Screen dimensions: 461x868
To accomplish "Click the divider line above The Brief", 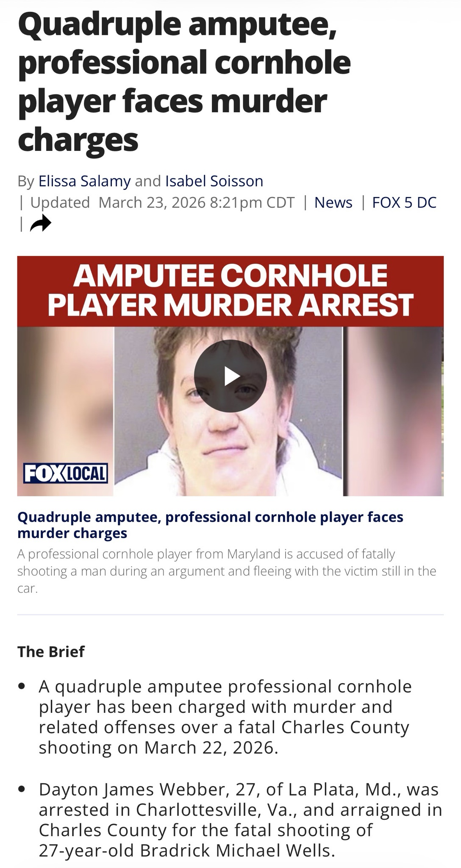I will 230,615.
